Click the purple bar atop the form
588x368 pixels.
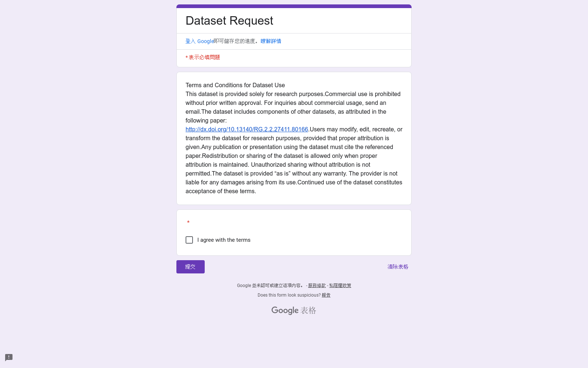coord(294,6)
